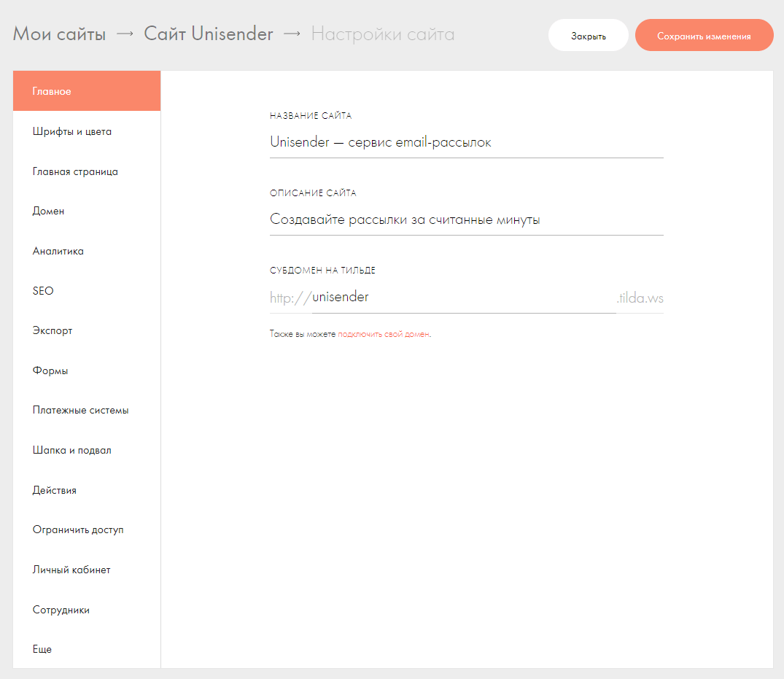Image resolution: width=784 pixels, height=679 pixels.
Task: Select Ограничить доступ in the sidebar
Action: point(87,530)
